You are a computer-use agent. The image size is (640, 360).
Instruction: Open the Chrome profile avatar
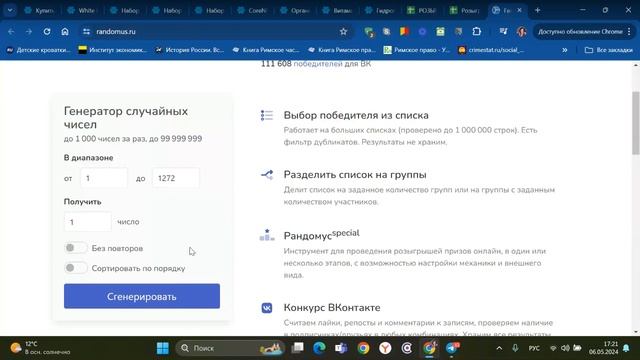point(521,31)
